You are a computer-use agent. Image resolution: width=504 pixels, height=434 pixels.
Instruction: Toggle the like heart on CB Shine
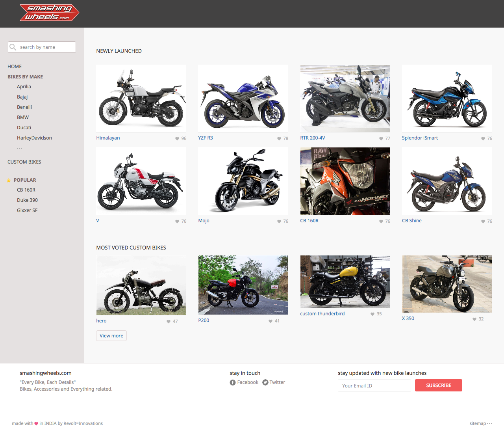point(483,221)
